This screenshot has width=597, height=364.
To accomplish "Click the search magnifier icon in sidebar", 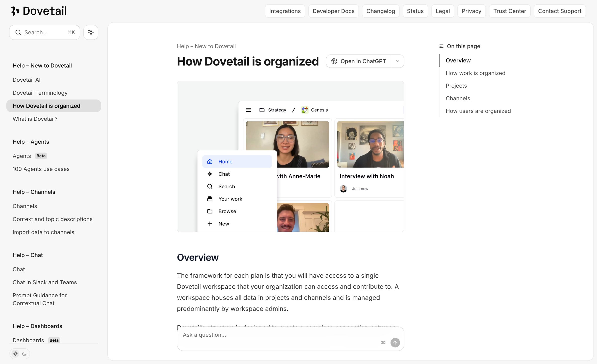I will click(18, 32).
